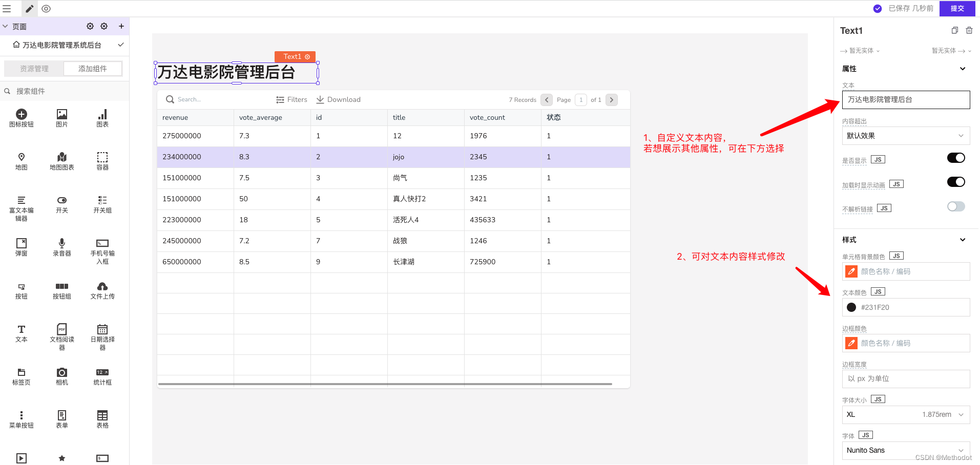Select the 图表 chart component
980x465 pixels.
coord(102,118)
